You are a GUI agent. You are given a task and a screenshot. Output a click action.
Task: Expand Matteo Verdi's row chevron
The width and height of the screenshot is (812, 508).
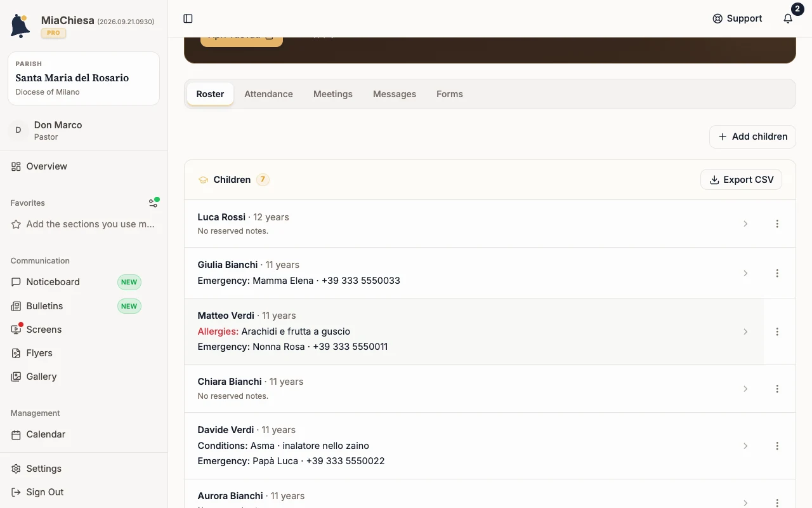tap(745, 331)
